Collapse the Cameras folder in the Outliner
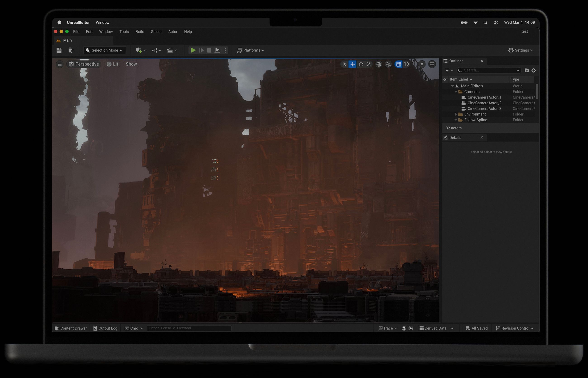Screen dimensions: 588x378 pos(456,92)
